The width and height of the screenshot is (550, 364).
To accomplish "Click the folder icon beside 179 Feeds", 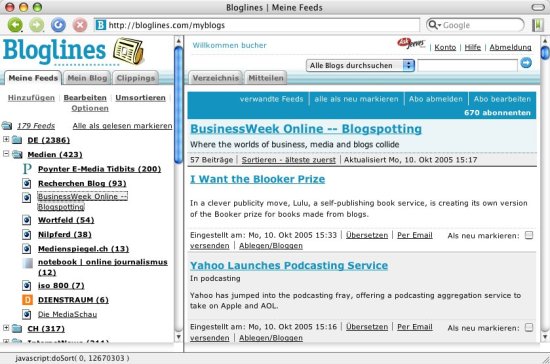I will point(7,126).
